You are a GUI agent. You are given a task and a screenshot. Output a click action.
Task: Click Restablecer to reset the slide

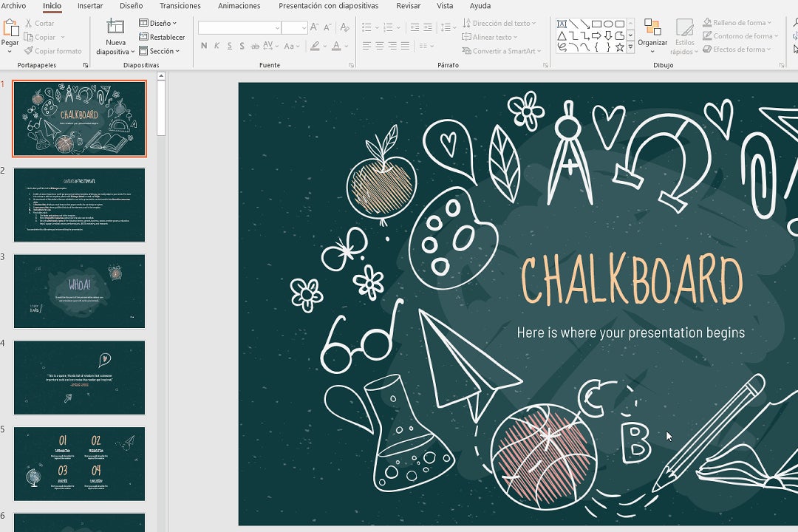coord(162,37)
